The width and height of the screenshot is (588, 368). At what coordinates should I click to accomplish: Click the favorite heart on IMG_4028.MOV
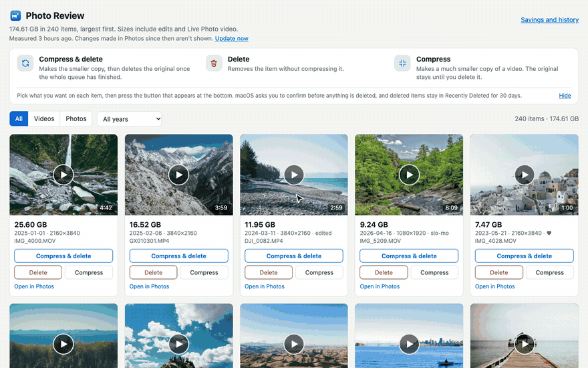[x=549, y=234]
